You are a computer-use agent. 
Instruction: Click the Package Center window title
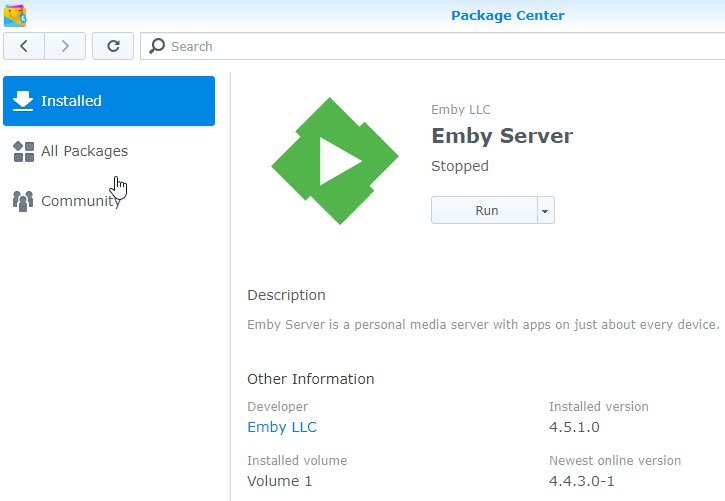click(x=507, y=15)
